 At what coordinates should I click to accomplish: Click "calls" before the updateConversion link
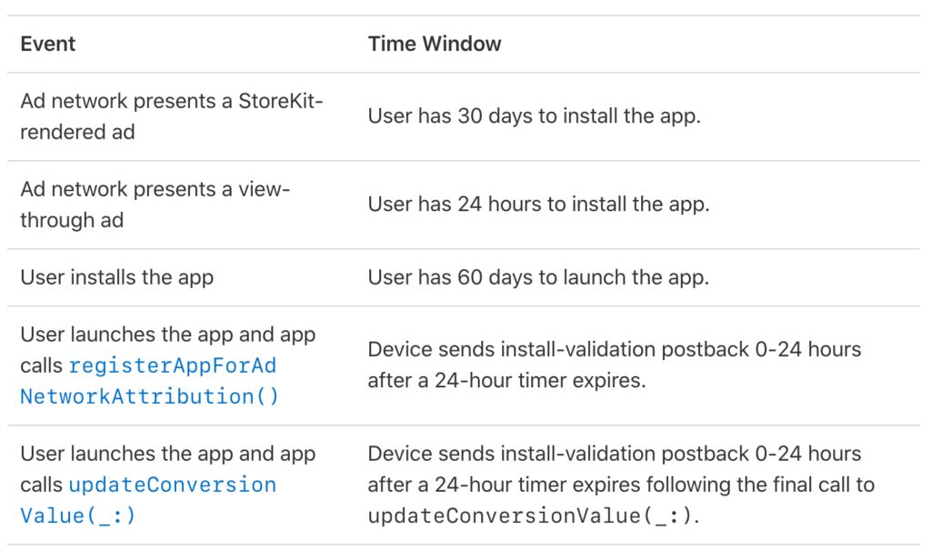pyautogui.click(x=42, y=485)
